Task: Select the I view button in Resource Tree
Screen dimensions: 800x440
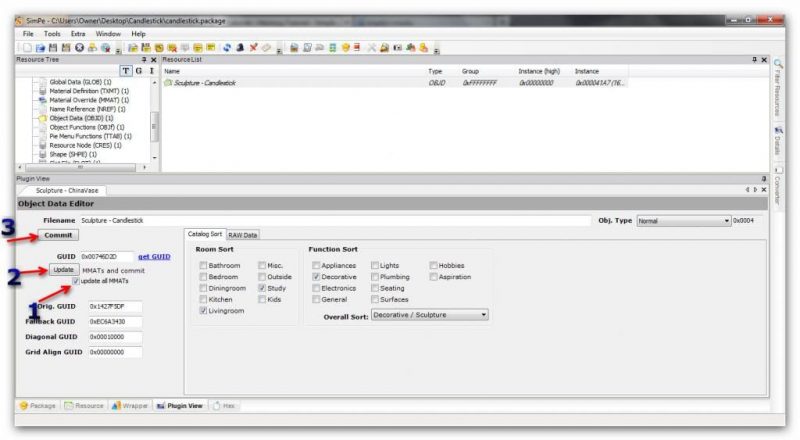Action: pos(151,71)
